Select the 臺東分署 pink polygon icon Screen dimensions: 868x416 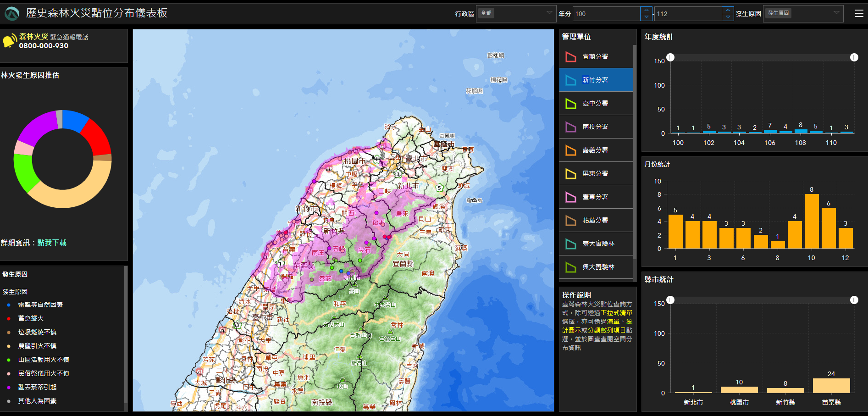pos(570,197)
